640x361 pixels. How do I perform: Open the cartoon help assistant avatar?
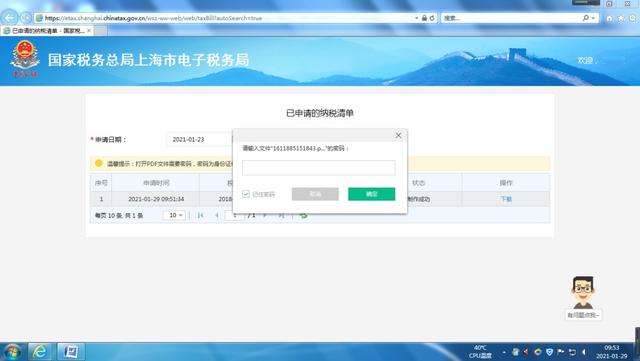(583, 292)
